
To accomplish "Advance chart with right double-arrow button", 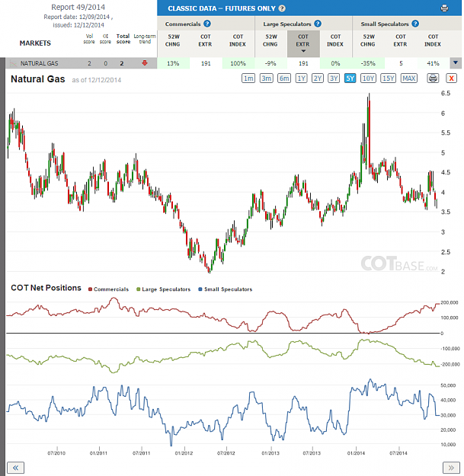I will (x=451, y=468).
